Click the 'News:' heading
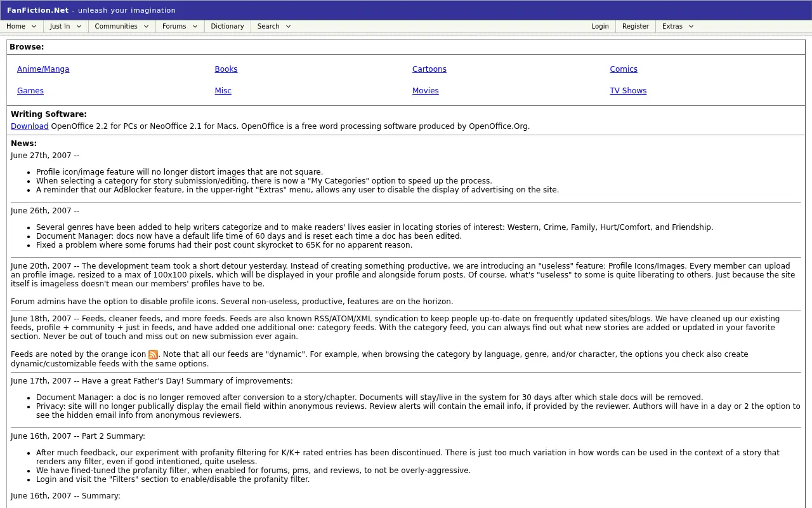The width and height of the screenshot is (812, 508). coord(23,144)
